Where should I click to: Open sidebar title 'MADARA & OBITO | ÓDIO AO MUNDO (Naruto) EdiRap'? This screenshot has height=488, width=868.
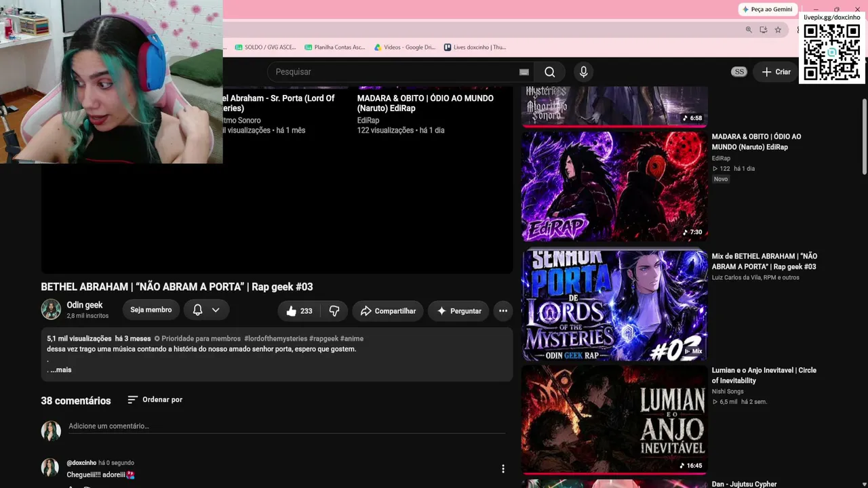756,142
